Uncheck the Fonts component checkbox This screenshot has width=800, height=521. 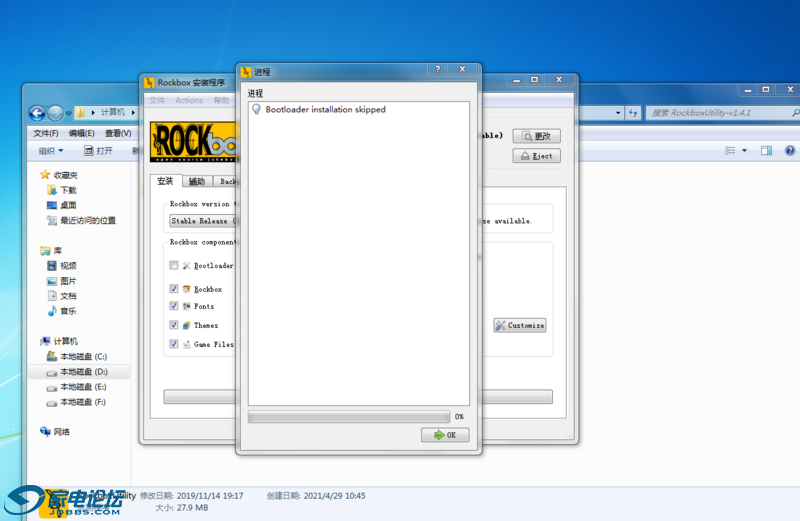(x=173, y=306)
